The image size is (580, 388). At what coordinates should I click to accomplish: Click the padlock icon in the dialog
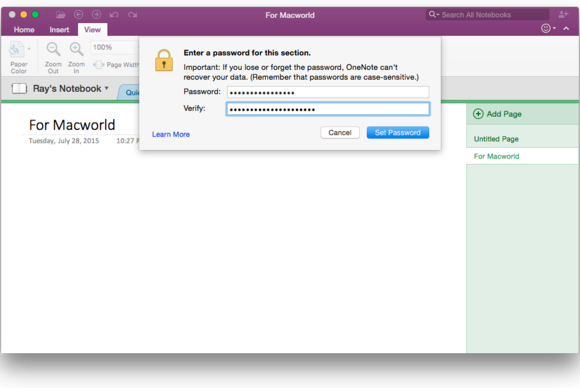click(164, 60)
